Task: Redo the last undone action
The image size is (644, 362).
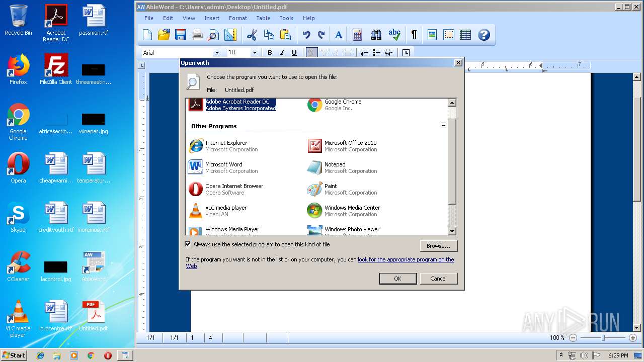Action: point(321,35)
